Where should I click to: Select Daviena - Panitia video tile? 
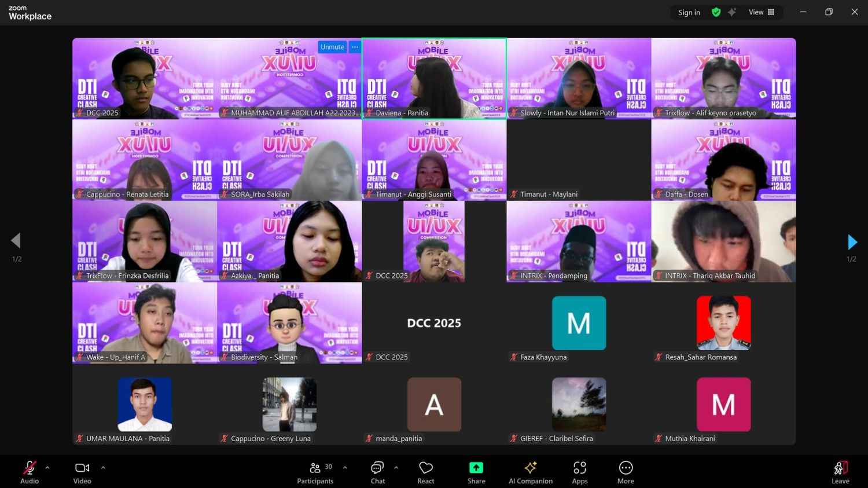coord(434,78)
